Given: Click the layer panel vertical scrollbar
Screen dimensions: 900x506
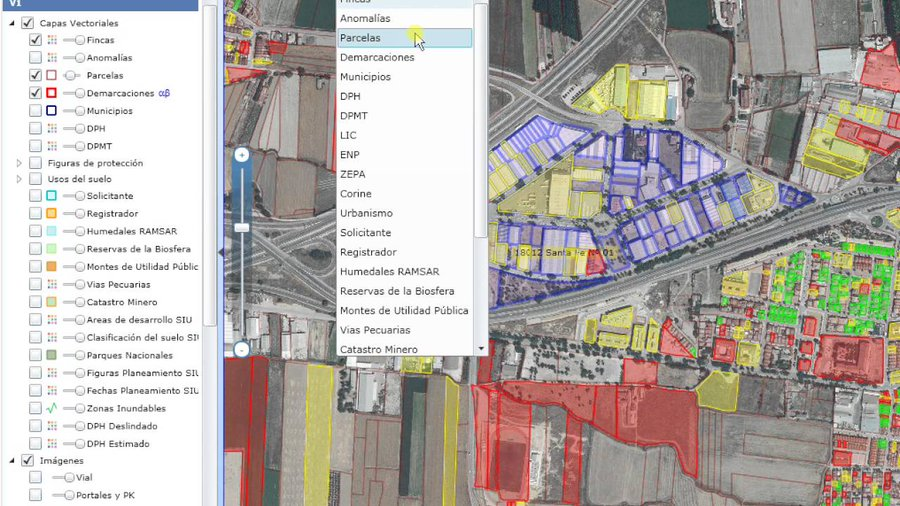Looking at the screenshot, I should coord(210,166).
